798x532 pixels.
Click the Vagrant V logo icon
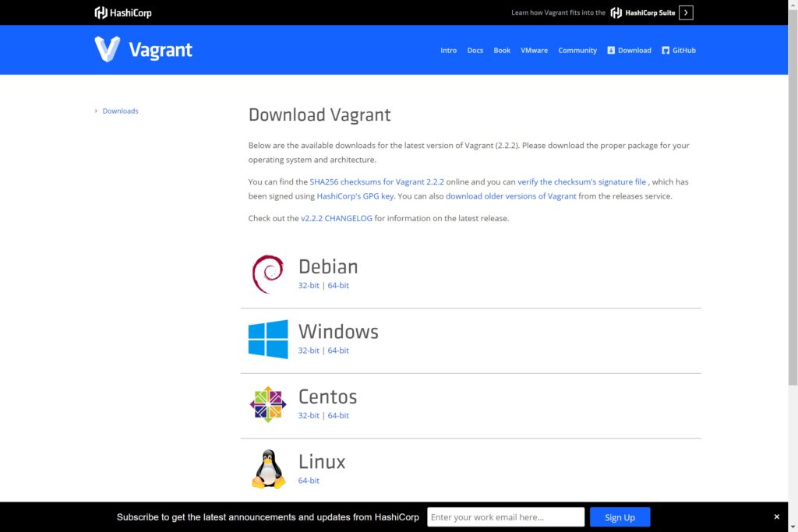[x=108, y=49]
